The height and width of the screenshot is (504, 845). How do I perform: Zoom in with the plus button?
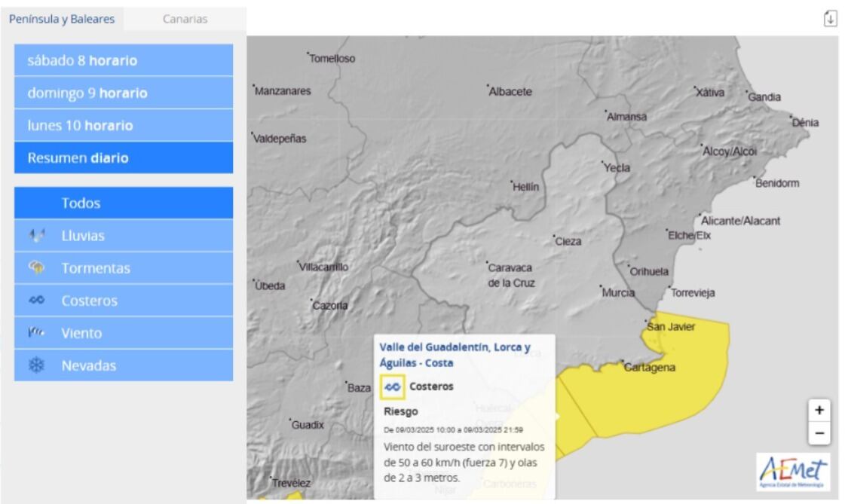point(819,411)
